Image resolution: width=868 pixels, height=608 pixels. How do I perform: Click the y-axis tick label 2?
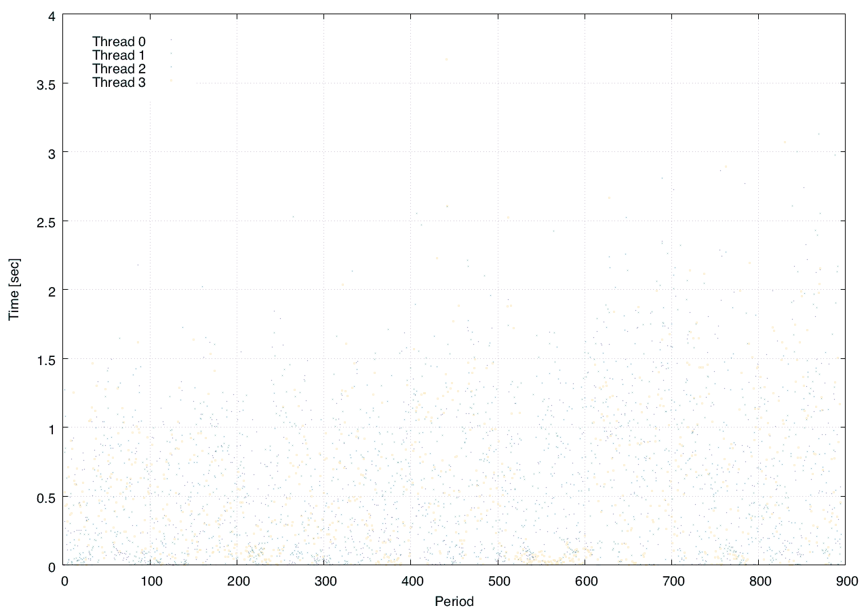[53, 290]
